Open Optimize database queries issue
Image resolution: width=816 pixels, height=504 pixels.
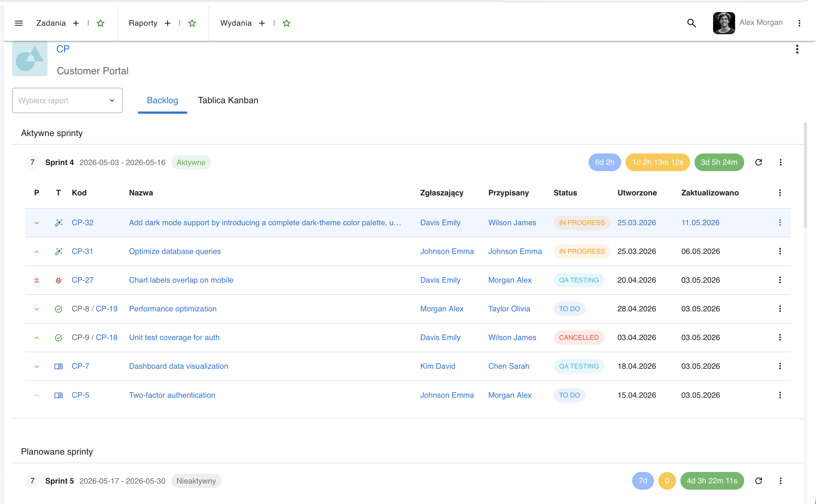175,251
